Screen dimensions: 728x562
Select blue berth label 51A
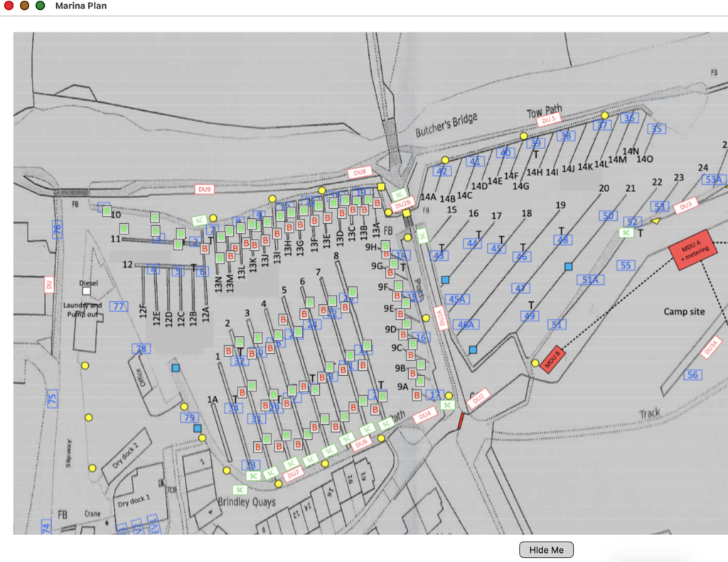click(591, 281)
